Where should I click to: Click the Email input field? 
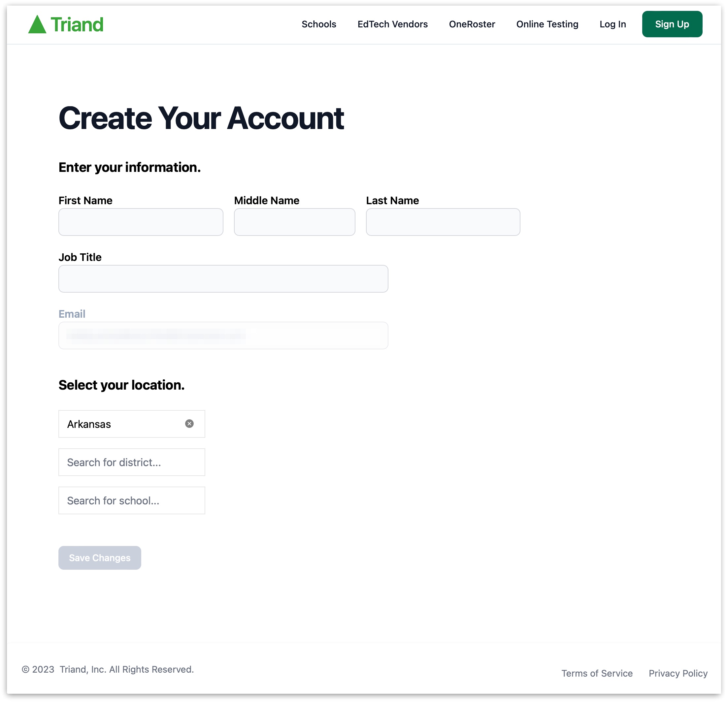[x=224, y=335]
